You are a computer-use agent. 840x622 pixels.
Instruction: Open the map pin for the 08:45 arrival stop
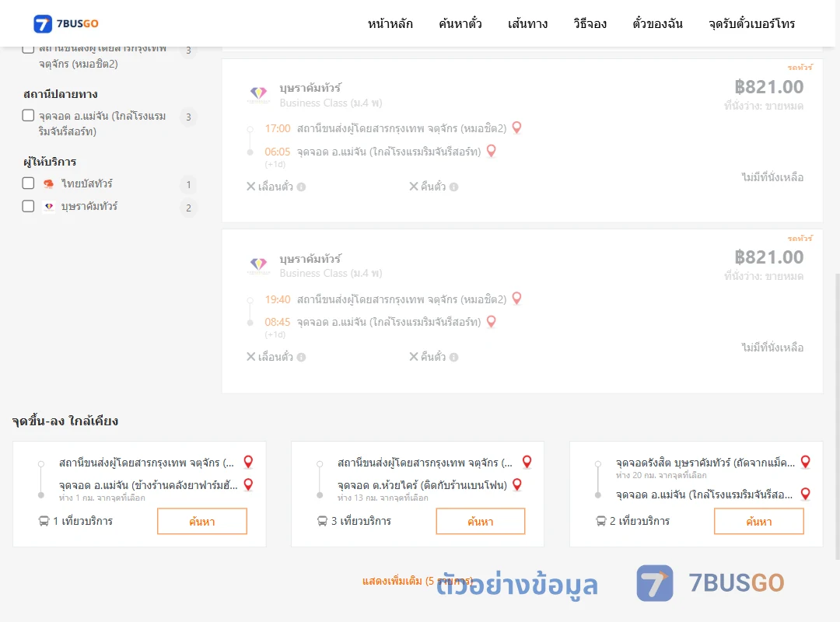tap(492, 321)
